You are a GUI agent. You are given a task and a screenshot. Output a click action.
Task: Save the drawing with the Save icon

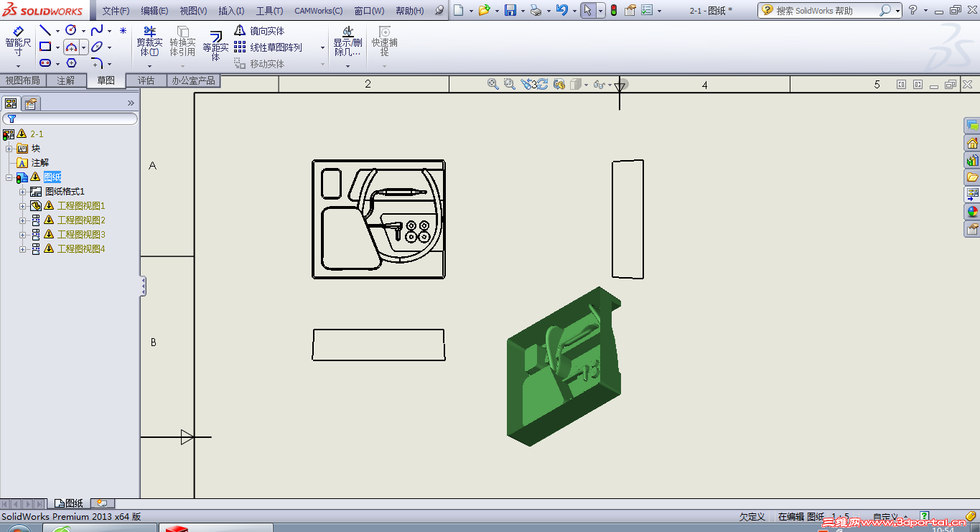[x=510, y=10]
